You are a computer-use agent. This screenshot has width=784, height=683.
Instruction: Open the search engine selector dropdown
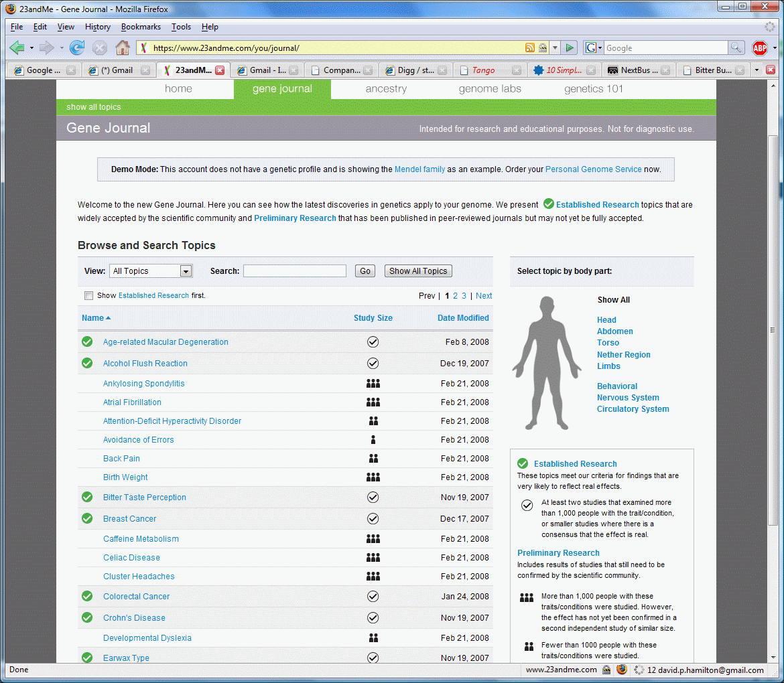pos(600,48)
